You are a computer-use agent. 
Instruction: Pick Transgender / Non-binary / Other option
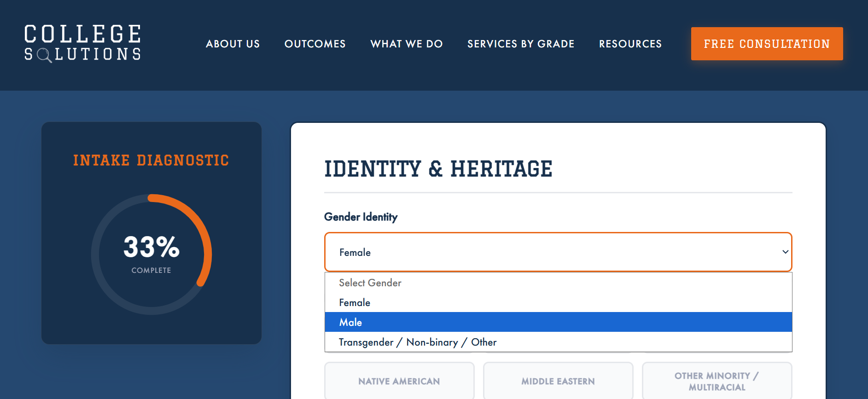(558, 342)
